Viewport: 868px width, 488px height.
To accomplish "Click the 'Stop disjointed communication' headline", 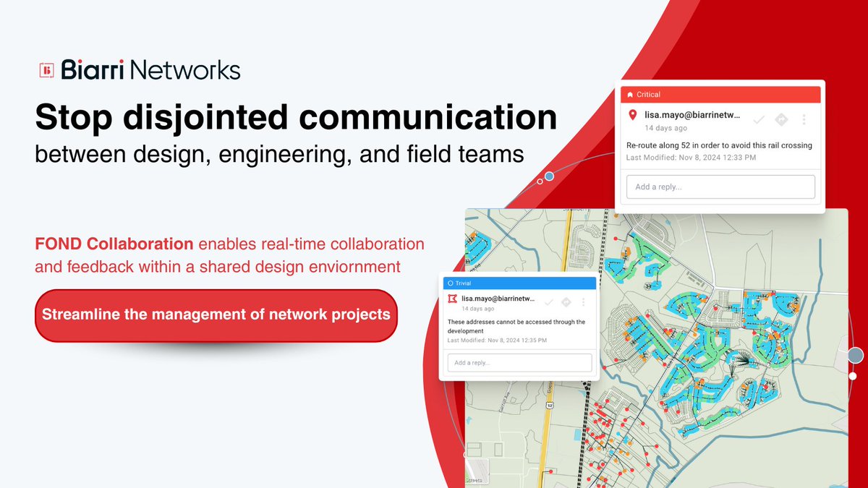I will (x=297, y=117).
